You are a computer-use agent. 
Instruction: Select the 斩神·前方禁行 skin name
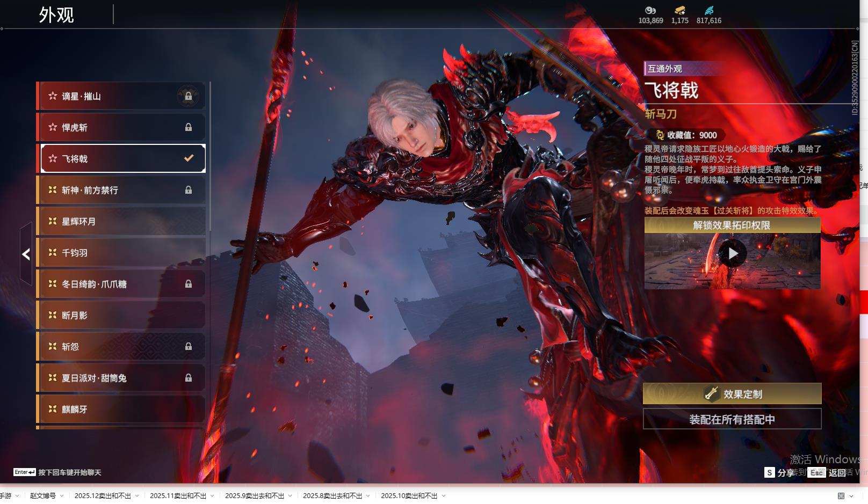(x=90, y=190)
